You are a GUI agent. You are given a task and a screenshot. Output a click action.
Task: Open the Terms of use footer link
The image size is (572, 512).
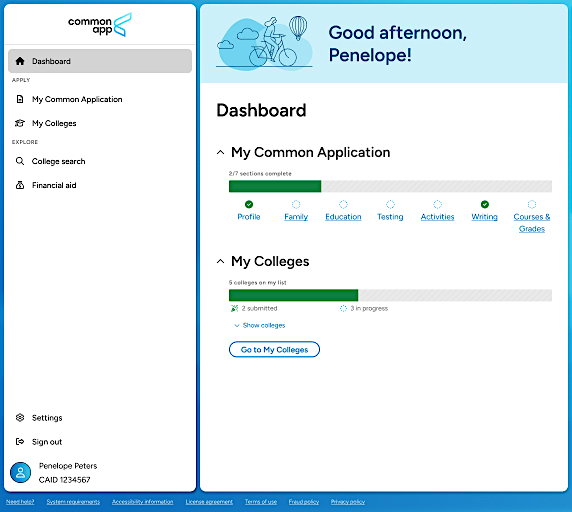tap(261, 502)
